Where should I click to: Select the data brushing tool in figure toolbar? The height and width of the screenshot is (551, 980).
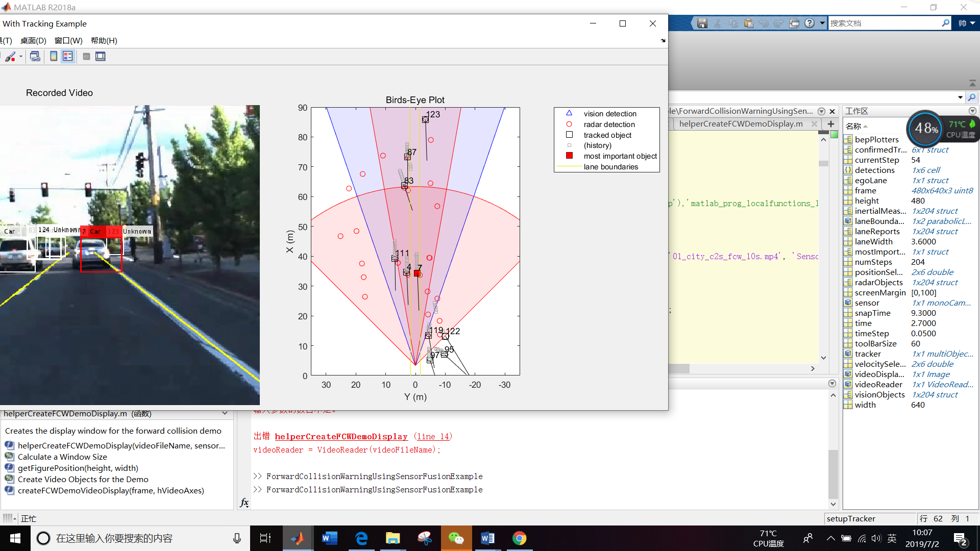[10, 56]
